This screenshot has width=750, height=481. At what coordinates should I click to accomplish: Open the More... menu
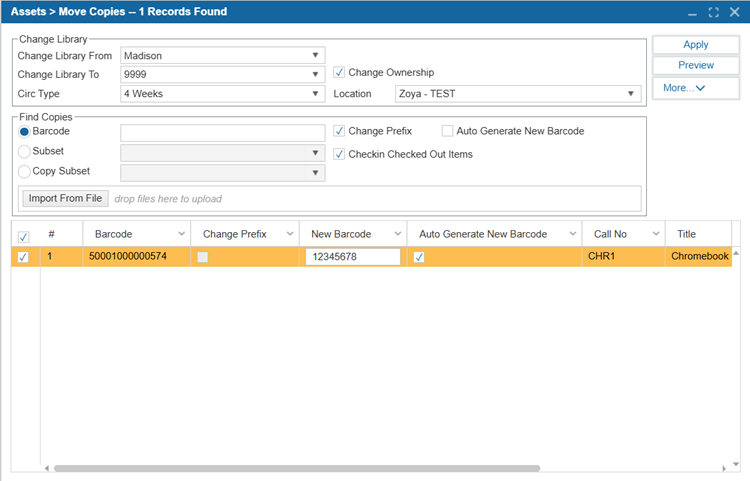(x=695, y=88)
